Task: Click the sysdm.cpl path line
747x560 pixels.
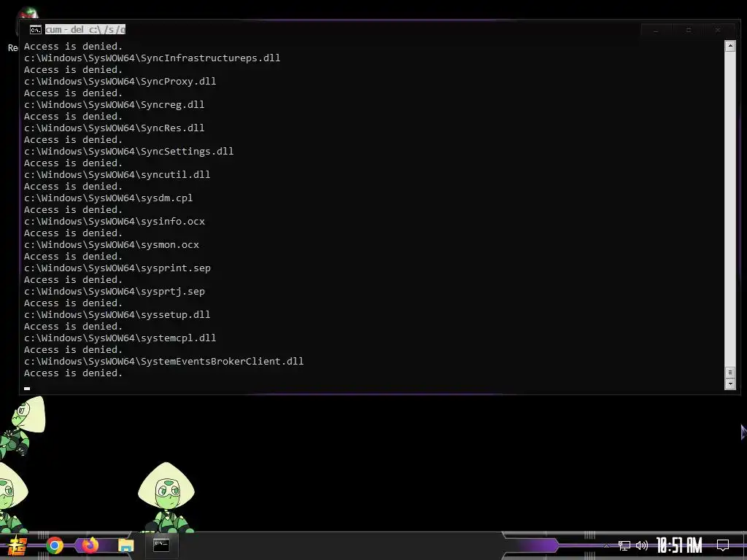Action: point(108,198)
